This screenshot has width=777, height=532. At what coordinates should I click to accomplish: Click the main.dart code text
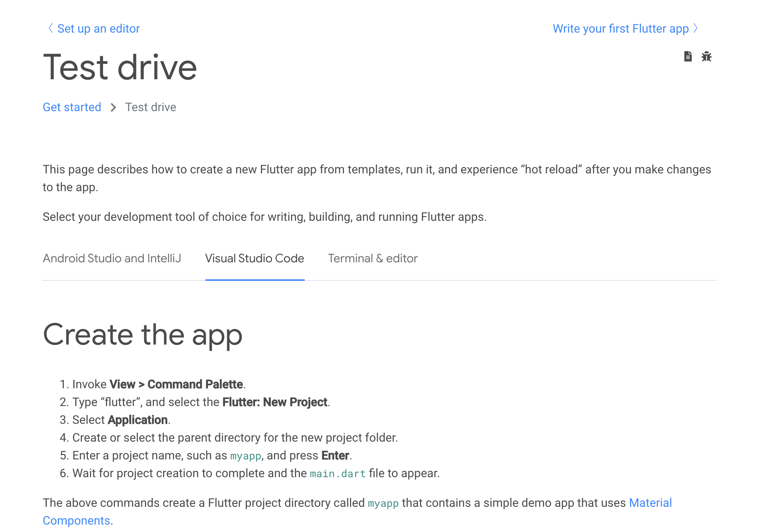click(x=338, y=473)
